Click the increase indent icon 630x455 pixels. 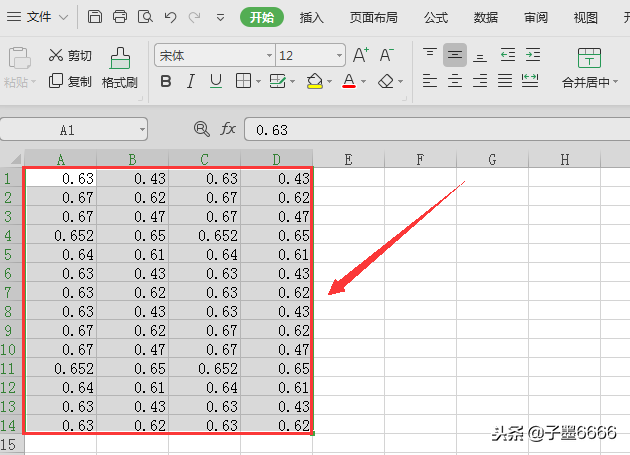coord(533,55)
